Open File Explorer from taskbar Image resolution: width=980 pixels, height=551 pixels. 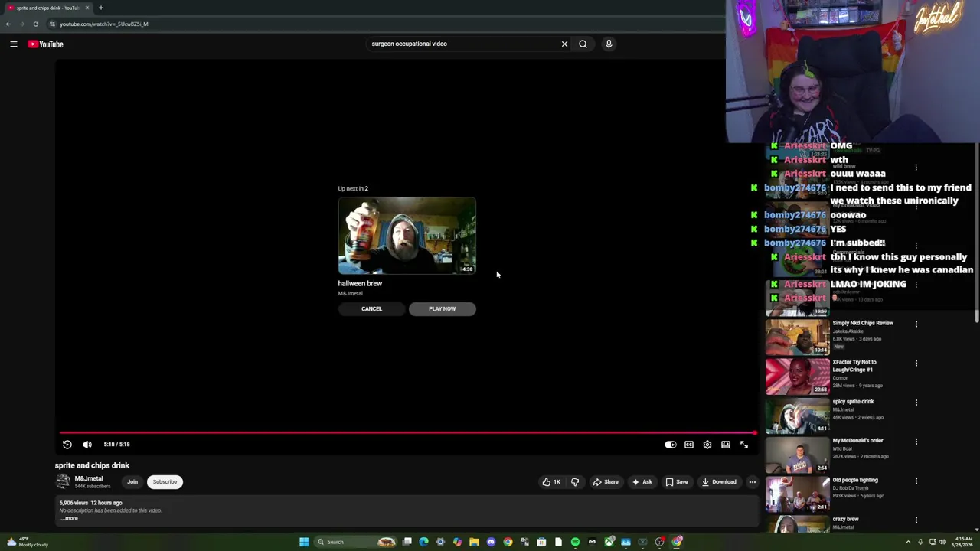click(474, 542)
